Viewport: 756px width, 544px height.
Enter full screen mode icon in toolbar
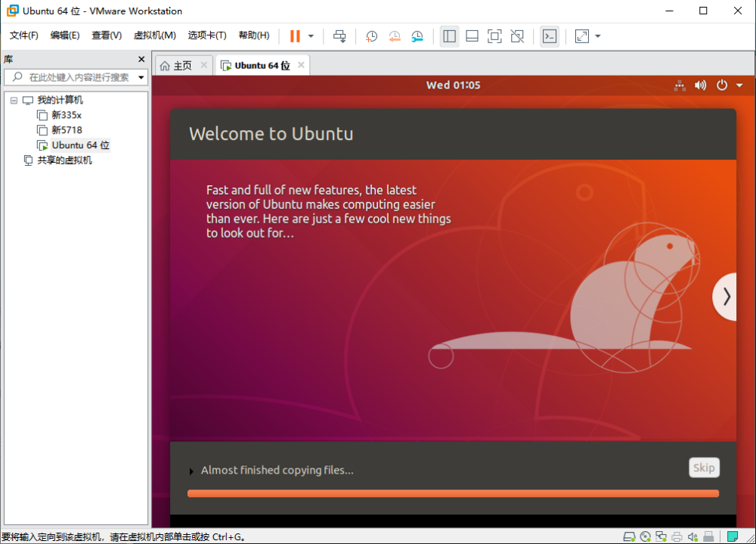click(494, 36)
